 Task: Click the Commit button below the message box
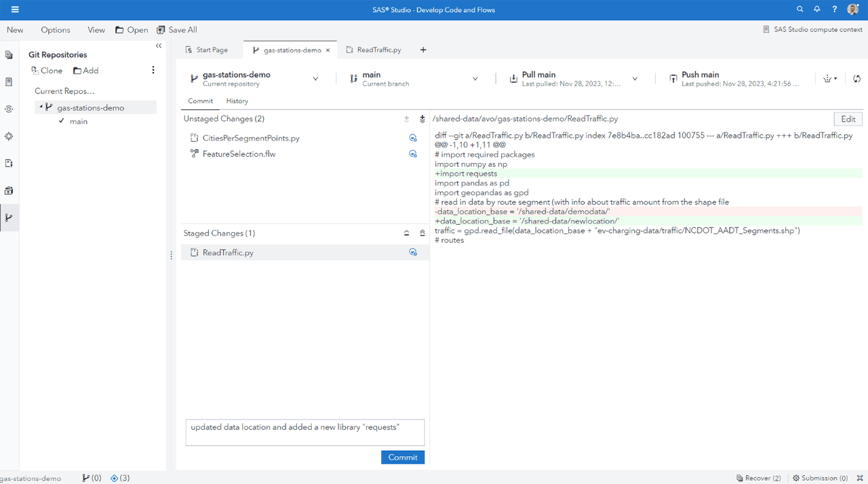pos(402,457)
